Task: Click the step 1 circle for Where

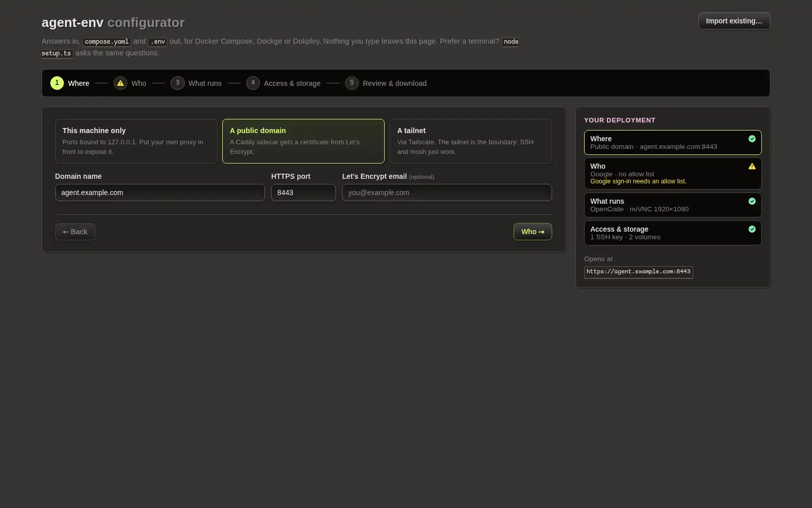Action: (57, 83)
